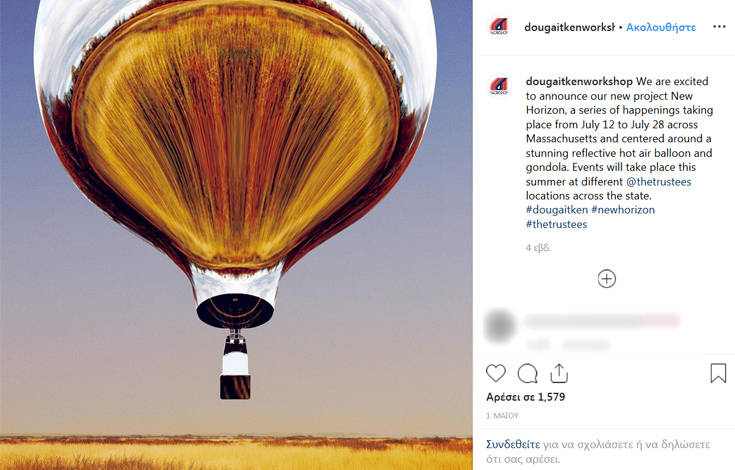Open the @thetrustees mention
Screen dimensions: 735x470
[659, 182]
